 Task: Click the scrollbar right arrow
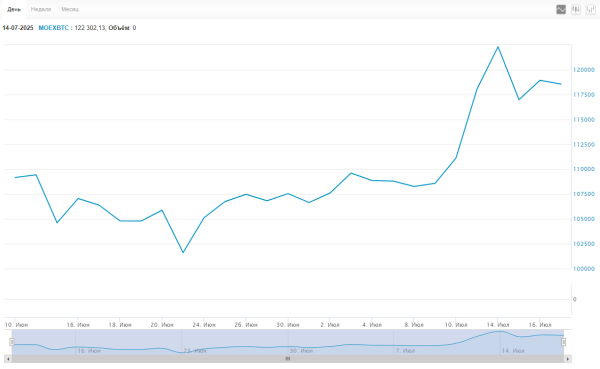pos(568,359)
